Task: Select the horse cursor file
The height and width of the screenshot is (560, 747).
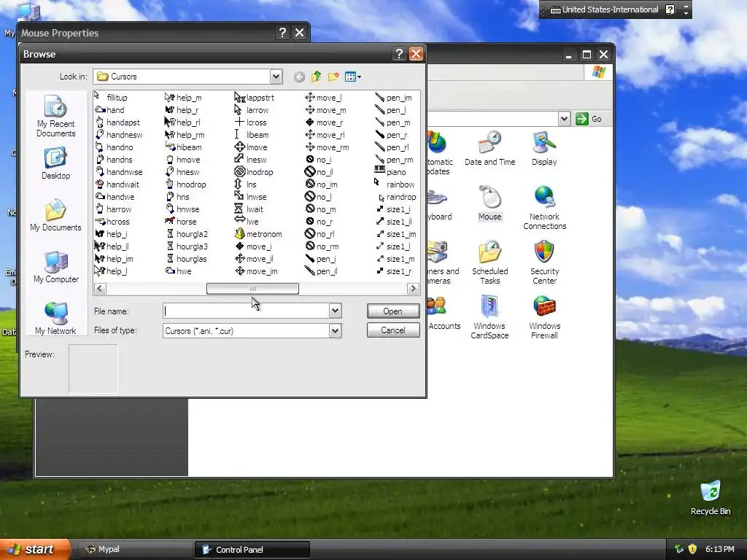Action: pos(181,222)
